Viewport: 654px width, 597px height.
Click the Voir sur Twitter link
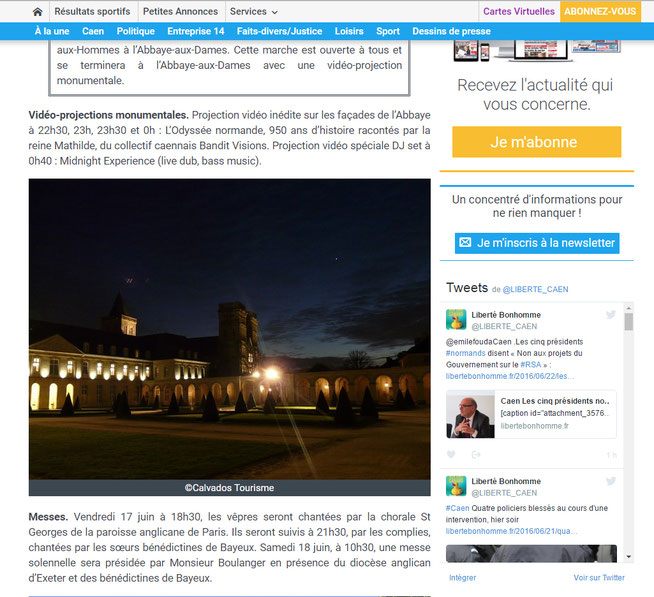click(x=598, y=578)
